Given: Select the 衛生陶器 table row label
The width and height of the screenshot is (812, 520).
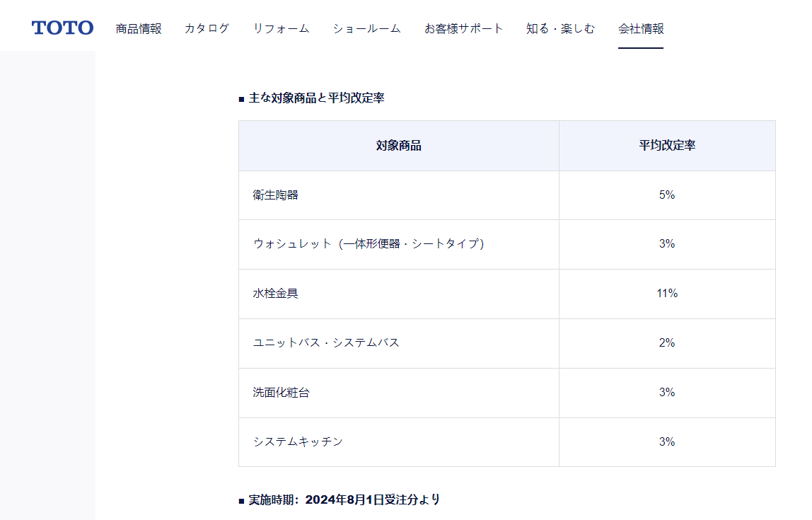Looking at the screenshot, I should point(276,195).
